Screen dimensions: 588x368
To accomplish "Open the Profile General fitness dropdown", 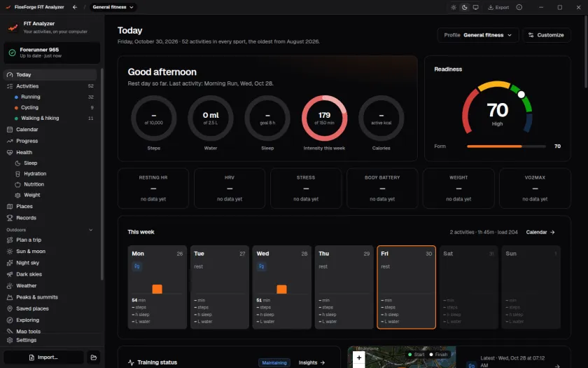I will click(477, 35).
